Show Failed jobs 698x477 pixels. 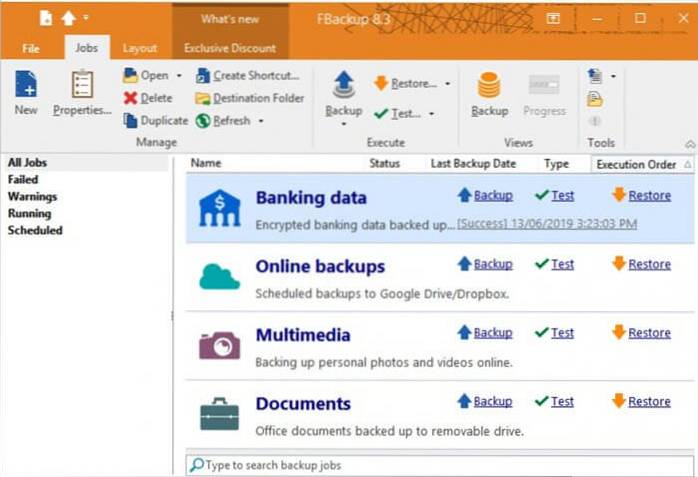23,180
